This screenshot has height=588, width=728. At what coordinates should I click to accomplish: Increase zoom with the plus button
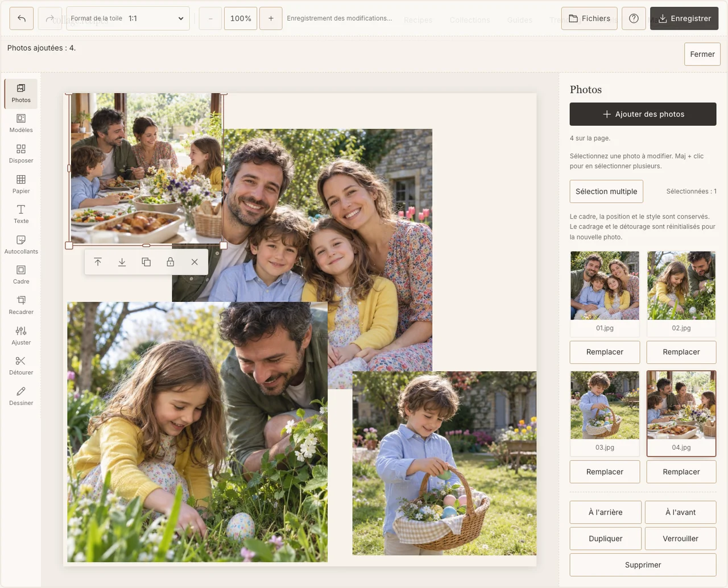coord(271,19)
